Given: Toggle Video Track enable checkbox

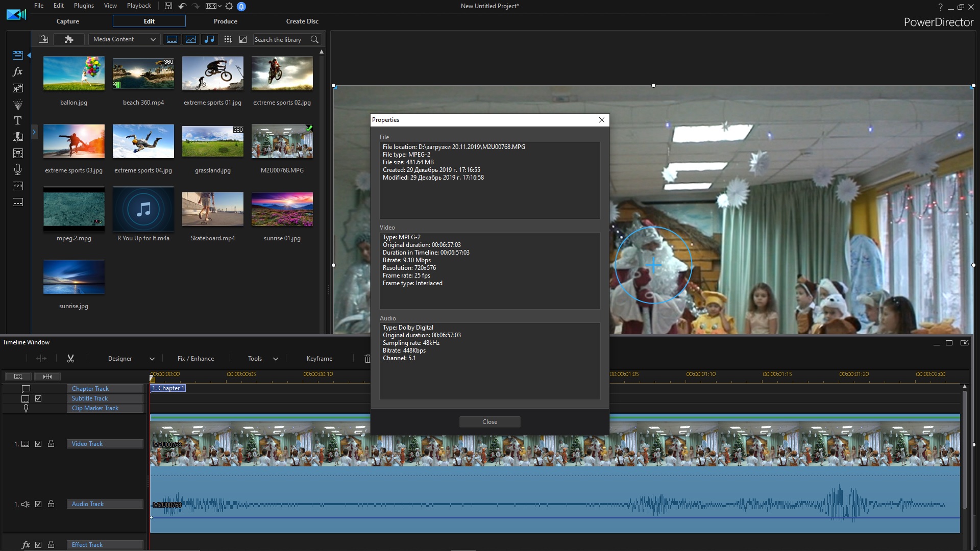Looking at the screenshot, I should [x=38, y=444].
